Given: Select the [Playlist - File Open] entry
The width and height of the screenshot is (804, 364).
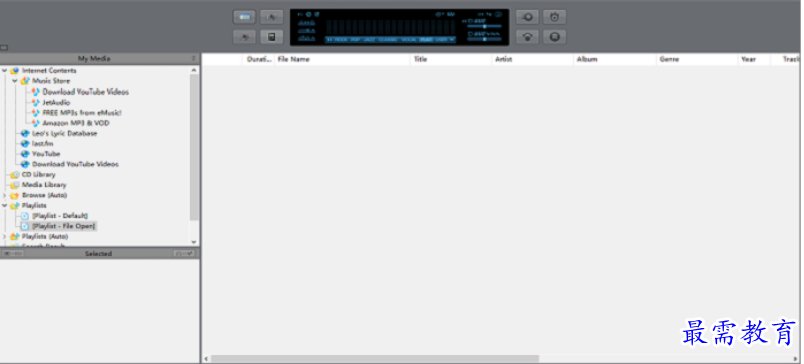Looking at the screenshot, I should coord(64,226).
